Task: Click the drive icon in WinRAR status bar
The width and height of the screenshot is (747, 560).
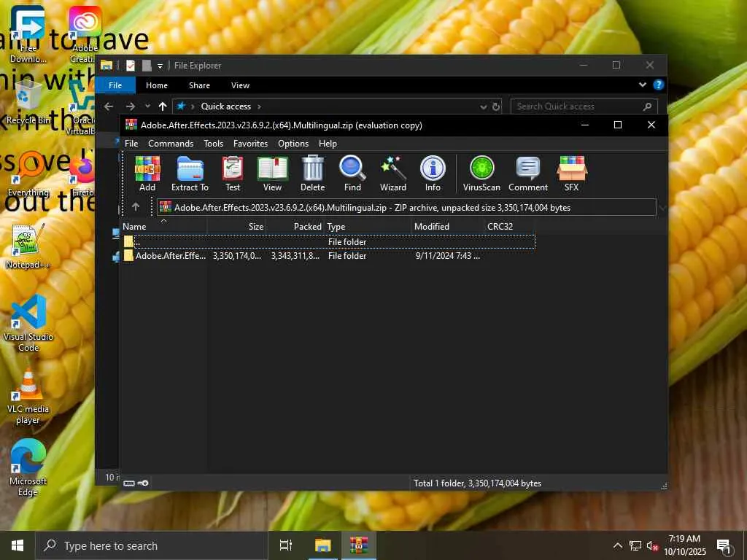Action: [128, 483]
